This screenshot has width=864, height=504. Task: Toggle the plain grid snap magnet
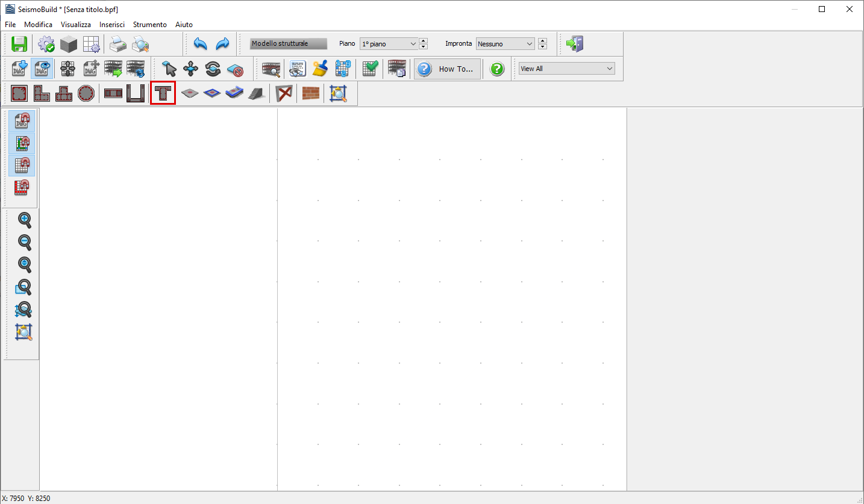tap(22, 166)
